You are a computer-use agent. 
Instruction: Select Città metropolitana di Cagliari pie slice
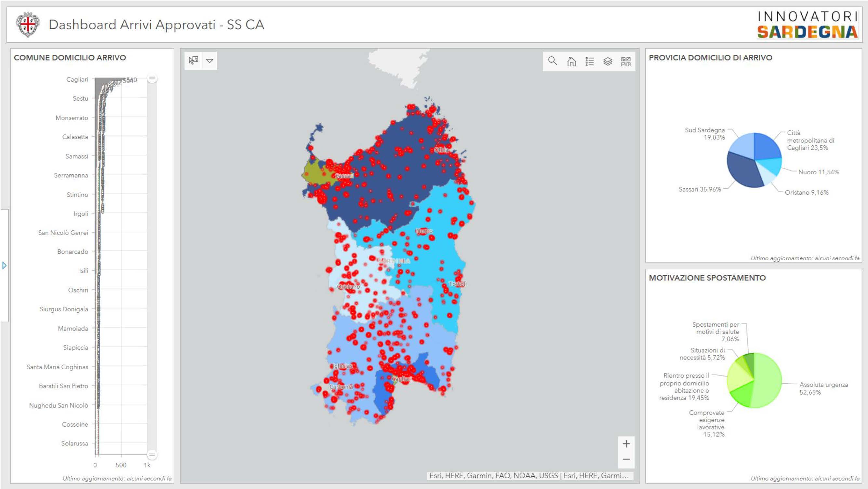coord(767,147)
